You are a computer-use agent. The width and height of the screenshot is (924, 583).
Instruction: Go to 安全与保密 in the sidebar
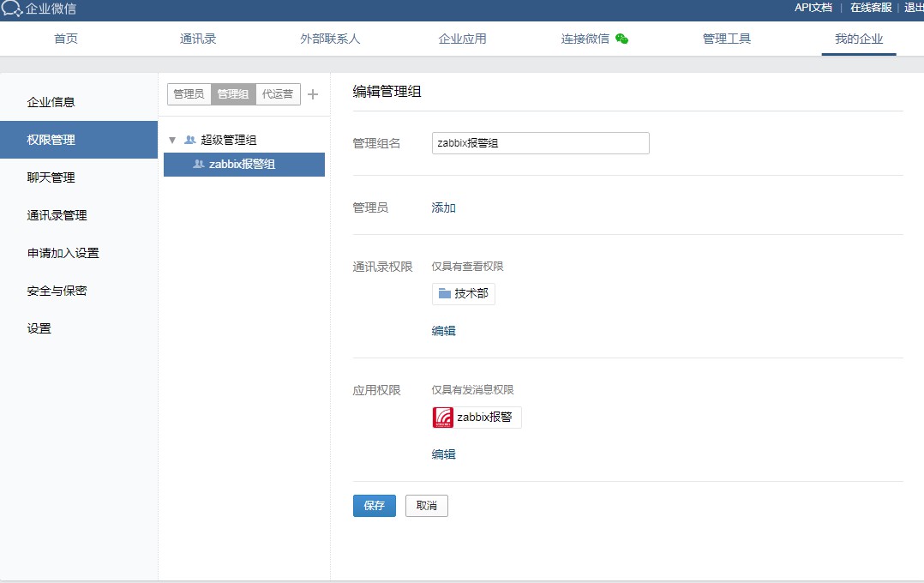57,291
